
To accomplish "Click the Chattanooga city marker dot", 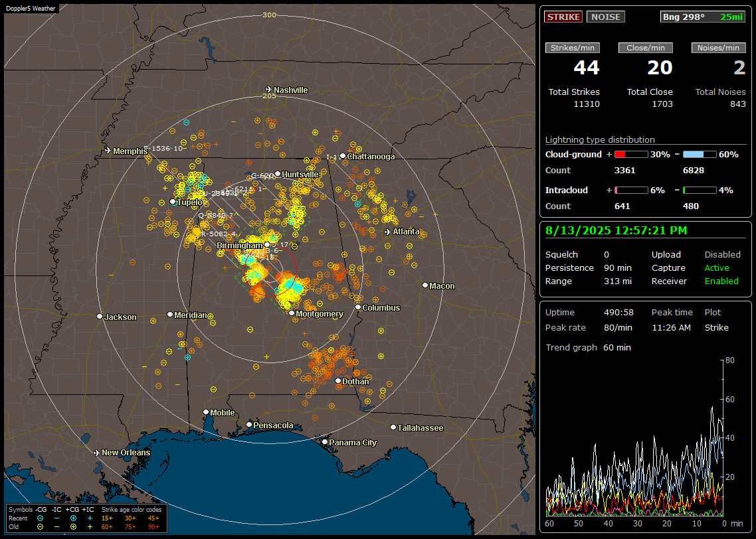I will click(343, 156).
